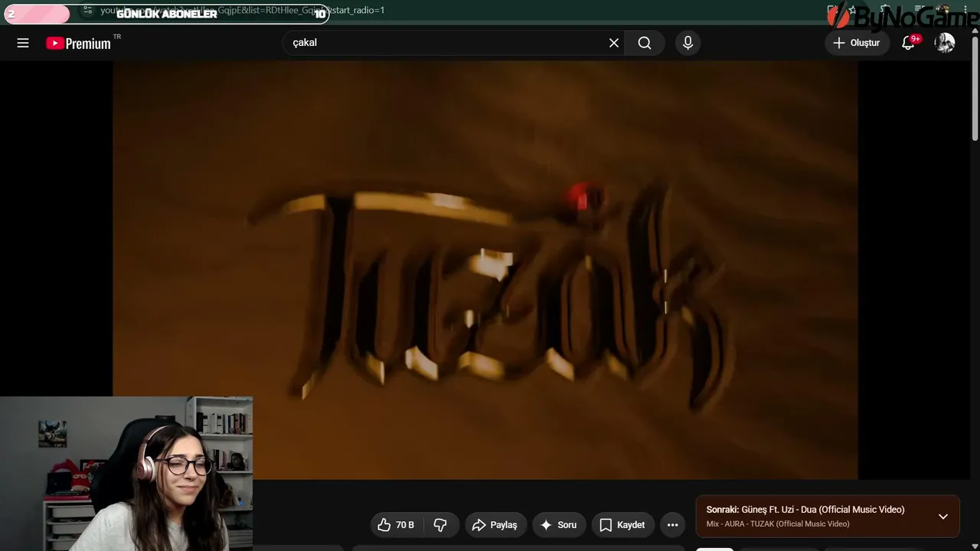Open the YouTube guide hamburger menu
The width and height of the screenshot is (980, 551).
click(x=23, y=43)
